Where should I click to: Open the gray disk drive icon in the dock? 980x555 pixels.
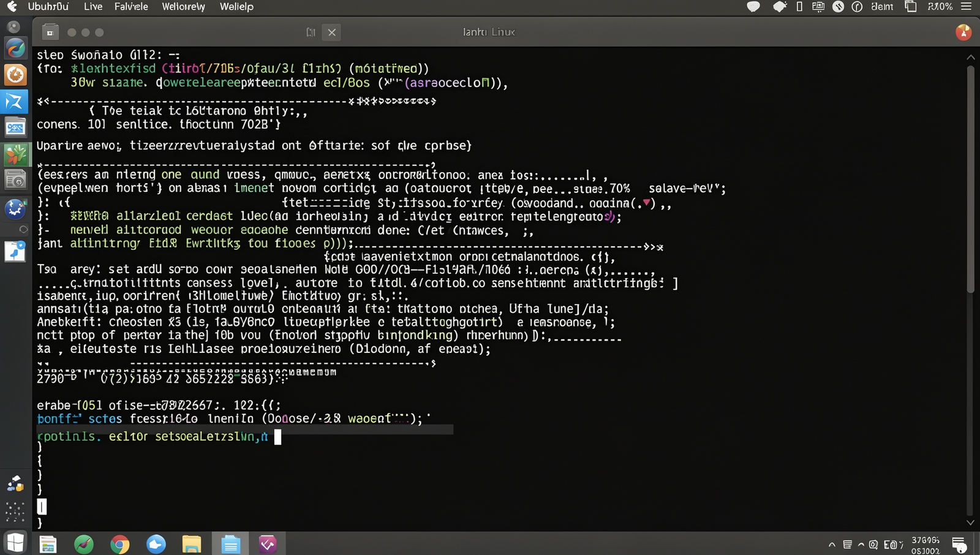point(15,179)
